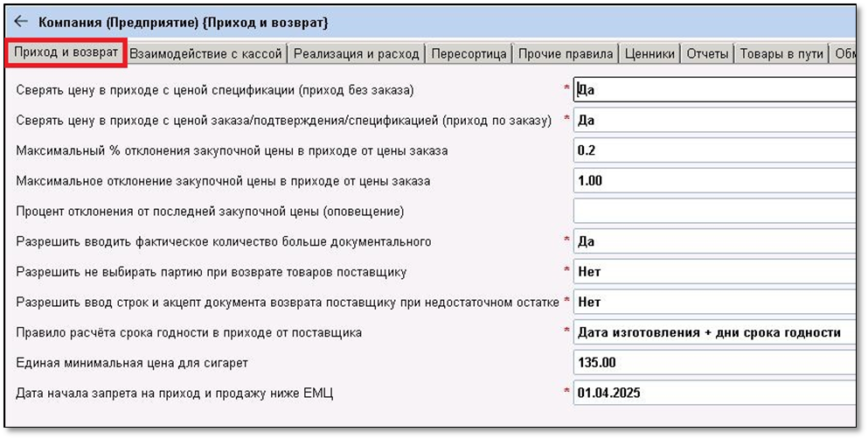Screen dimensions: 868x439
Task: Go to the Пересортица tab
Action: coord(469,54)
